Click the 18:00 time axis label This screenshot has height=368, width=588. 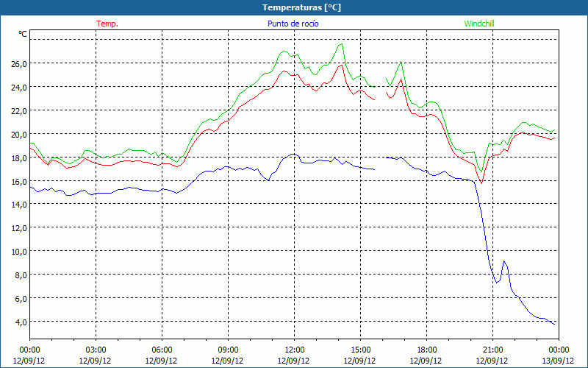[426, 350]
